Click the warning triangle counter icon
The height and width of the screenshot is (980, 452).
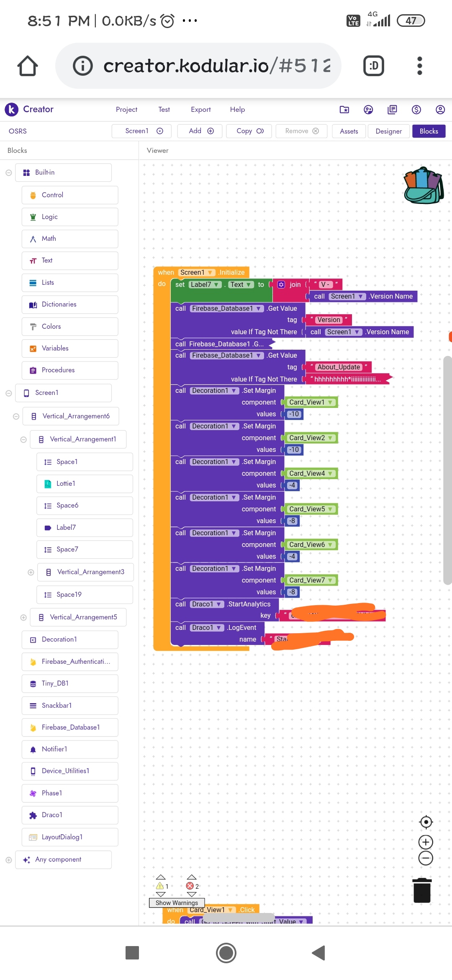click(x=160, y=886)
